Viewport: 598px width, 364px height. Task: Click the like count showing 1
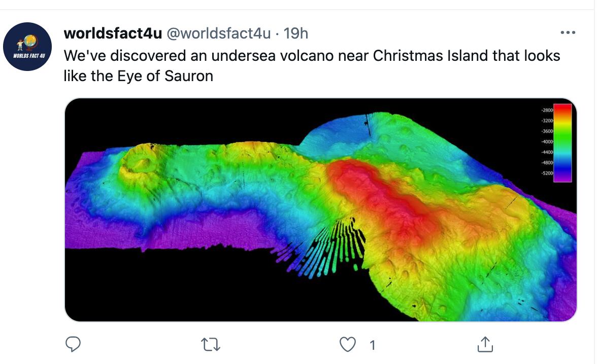point(373,344)
